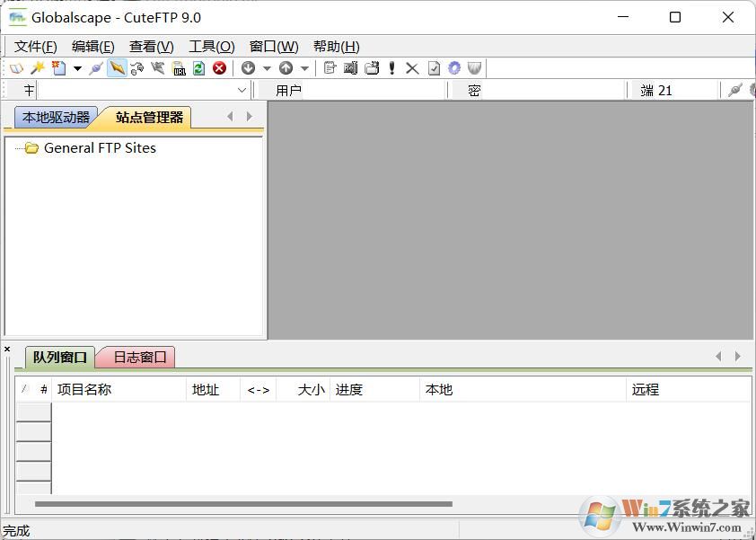Refresh the file listing
The image size is (756, 540).
[199, 67]
